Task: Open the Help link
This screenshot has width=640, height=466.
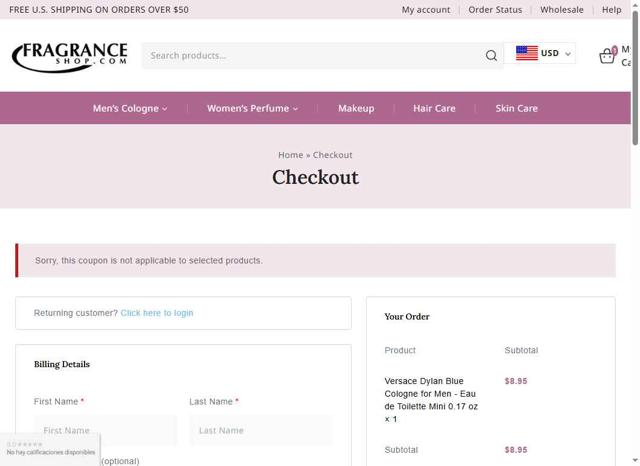Action: [x=611, y=10]
